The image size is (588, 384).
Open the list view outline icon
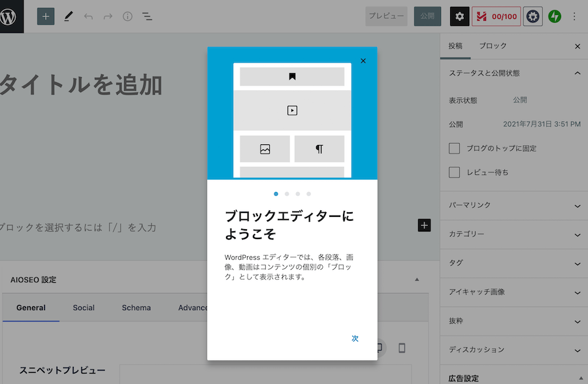pos(147,16)
